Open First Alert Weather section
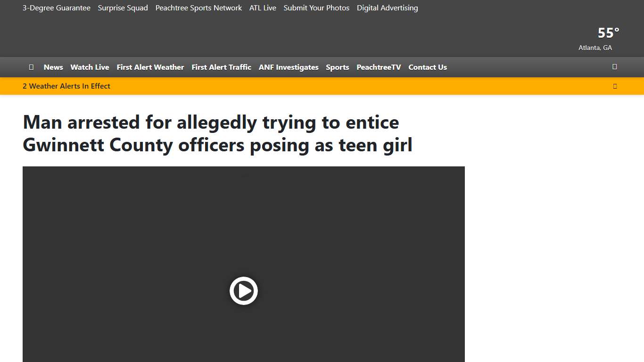Viewport: 644px width, 362px height. point(150,67)
